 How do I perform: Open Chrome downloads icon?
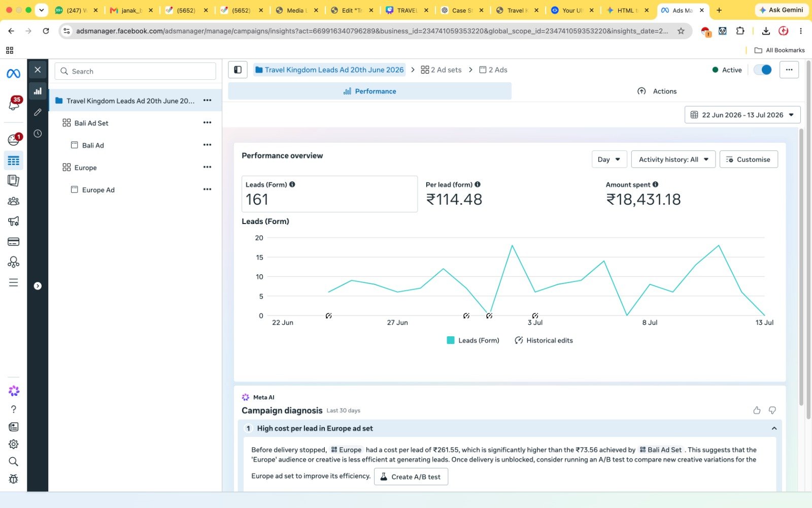[766, 31]
